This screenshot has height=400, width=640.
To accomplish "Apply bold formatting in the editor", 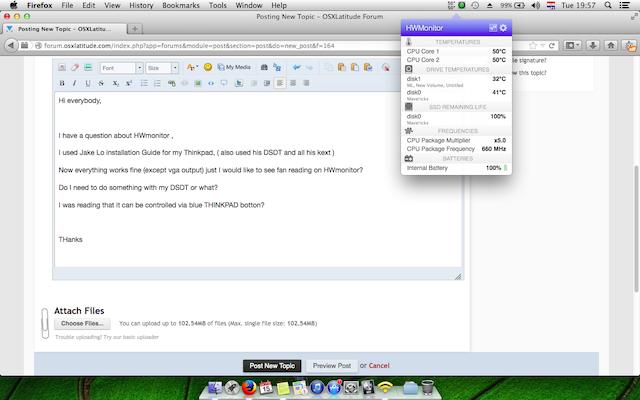I will click(62, 83).
